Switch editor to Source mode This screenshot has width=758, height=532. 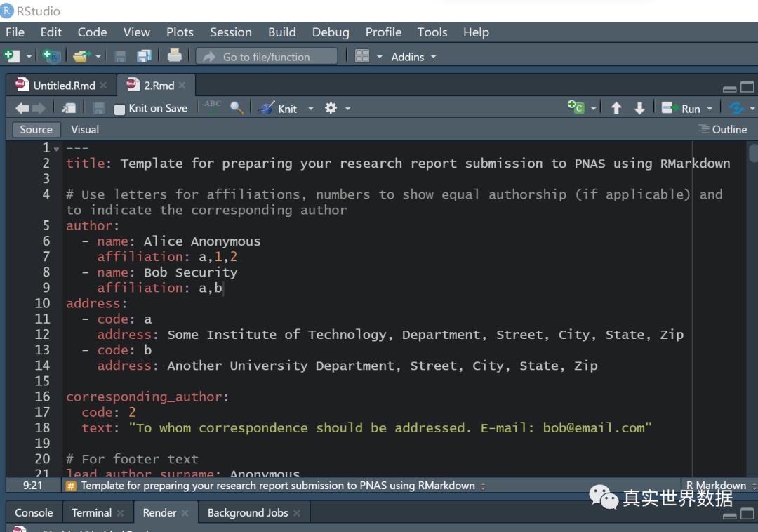coord(36,129)
